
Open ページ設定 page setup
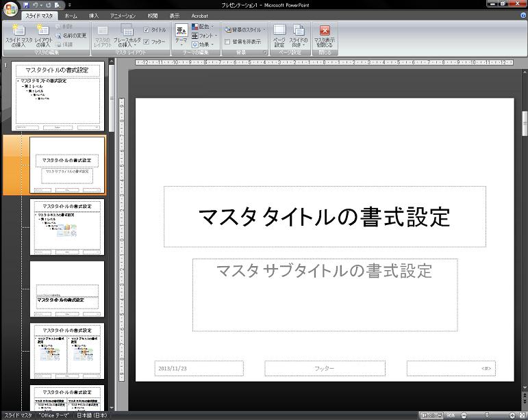coord(279,36)
